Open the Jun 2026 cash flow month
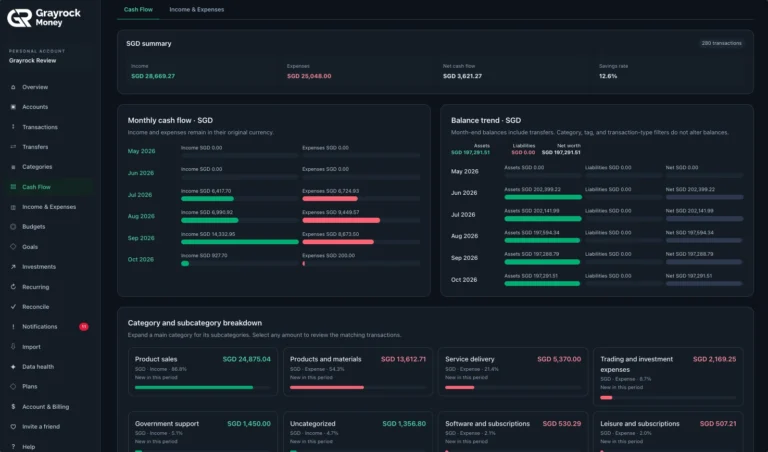Image resolution: width=768 pixels, height=452 pixels. (x=141, y=173)
